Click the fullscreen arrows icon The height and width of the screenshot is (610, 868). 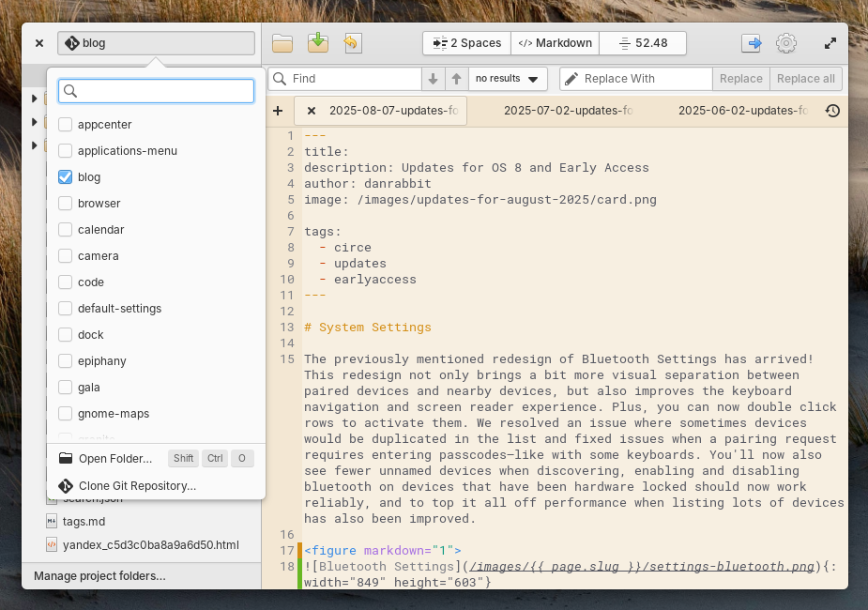click(830, 43)
